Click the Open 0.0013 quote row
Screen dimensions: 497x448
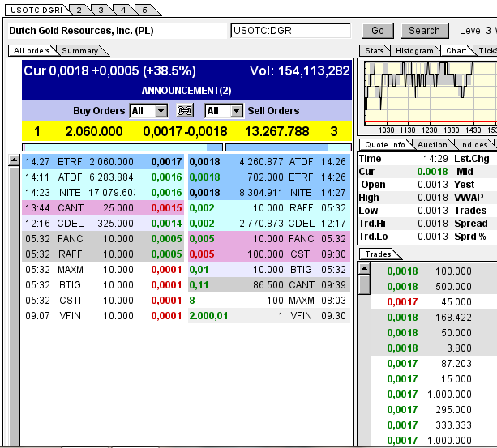tap(404, 185)
